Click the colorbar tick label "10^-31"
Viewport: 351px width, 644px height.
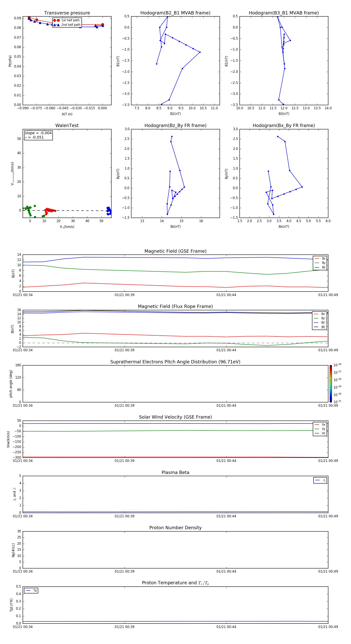pyautogui.click(x=337, y=402)
